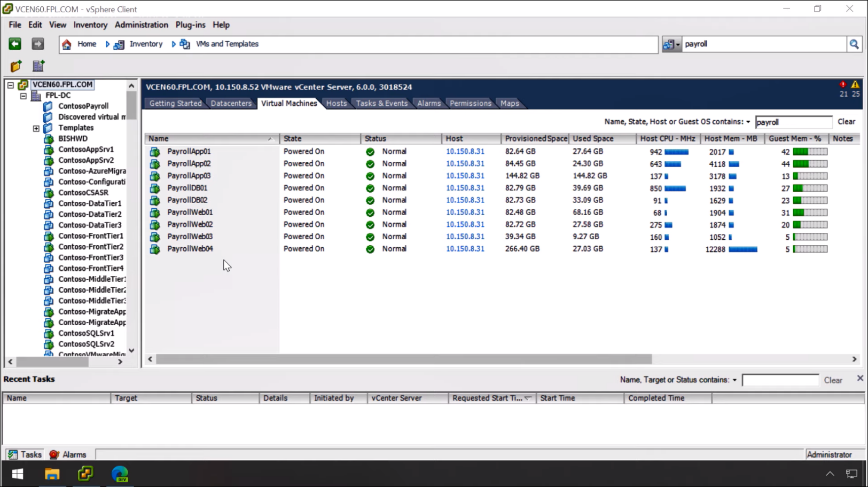Viewport: 868px width, 487px height.
Task: Click the VM list horizontal scrollbar
Action: [x=403, y=359]
